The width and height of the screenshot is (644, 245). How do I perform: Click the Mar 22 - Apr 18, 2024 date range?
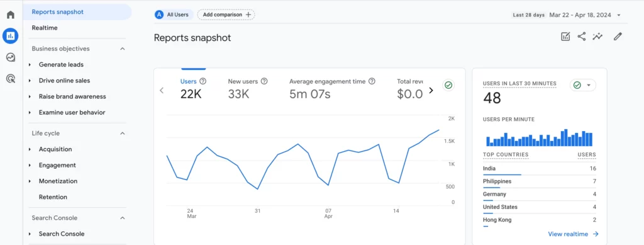[580, 15]
